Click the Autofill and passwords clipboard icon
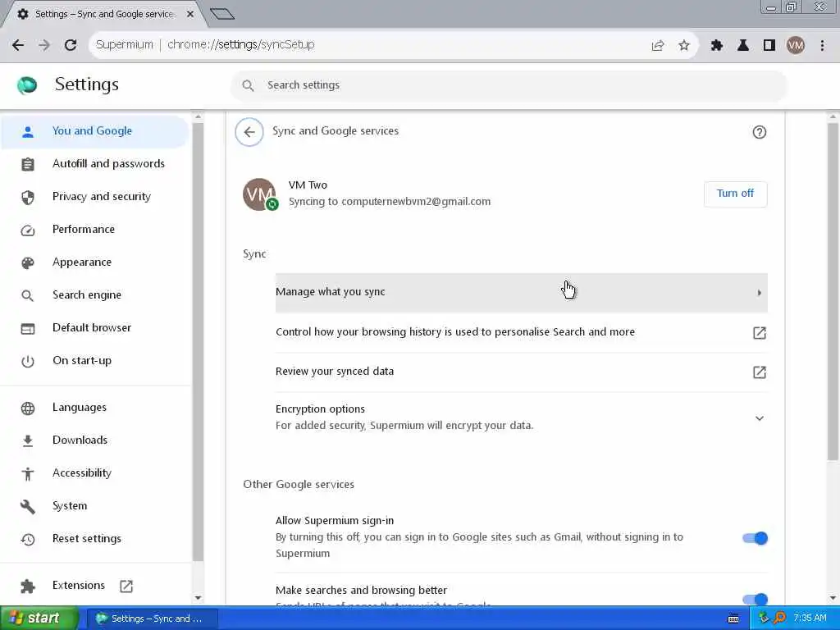Image resolution: width=840 pixels, height=630 pixels. pyautogui.click(x=28, y=164)
